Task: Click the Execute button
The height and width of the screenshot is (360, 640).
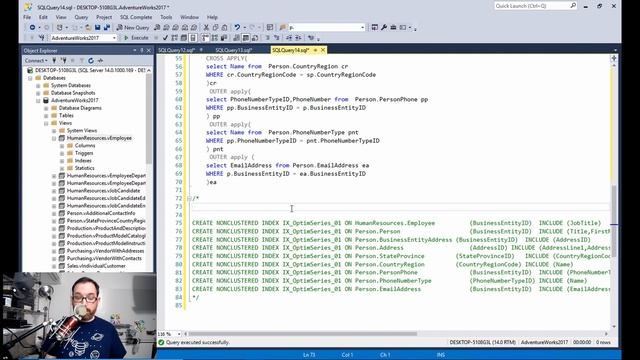Action: (136, 38)
